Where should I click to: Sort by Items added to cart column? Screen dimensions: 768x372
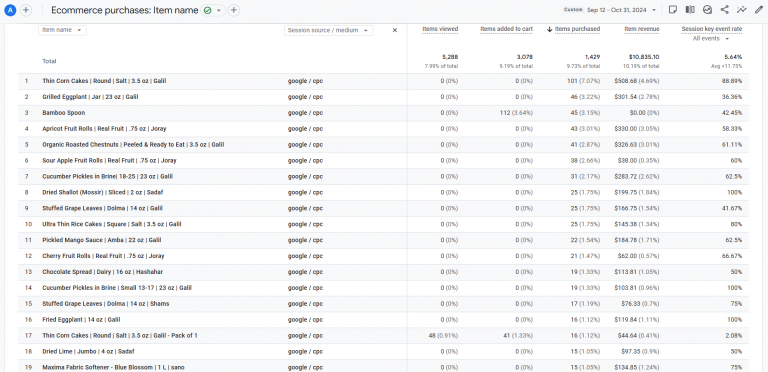click(x=506, y=29)
